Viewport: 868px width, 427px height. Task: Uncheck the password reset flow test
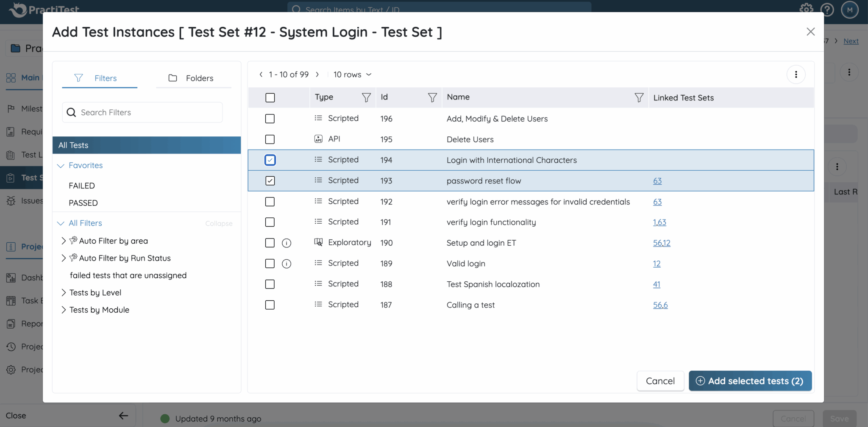pos(270,181)
